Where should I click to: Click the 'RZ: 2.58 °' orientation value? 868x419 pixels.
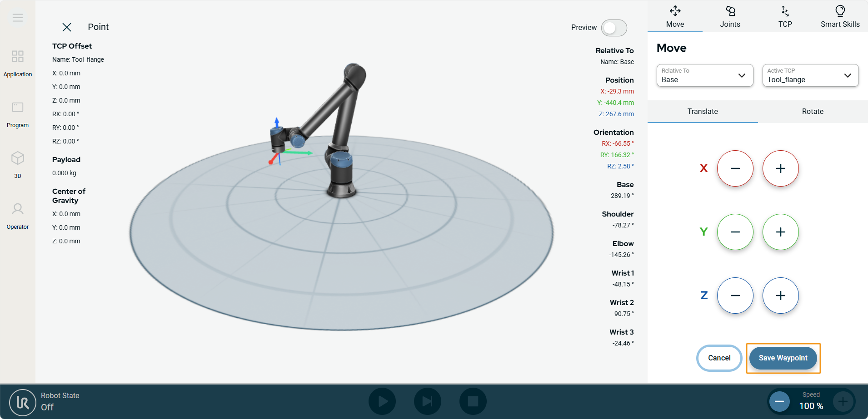click(x=620, y=166)
